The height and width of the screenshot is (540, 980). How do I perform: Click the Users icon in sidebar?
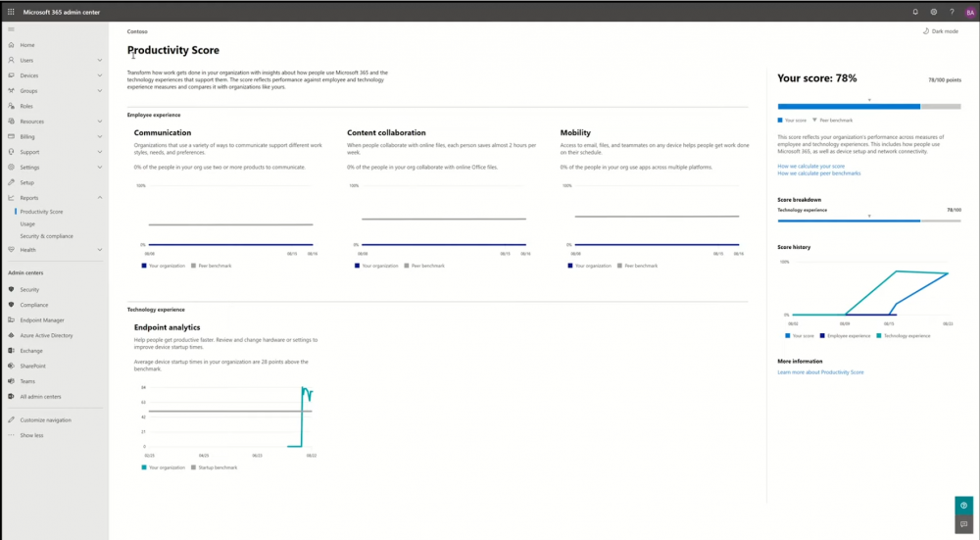click(11, 60)
